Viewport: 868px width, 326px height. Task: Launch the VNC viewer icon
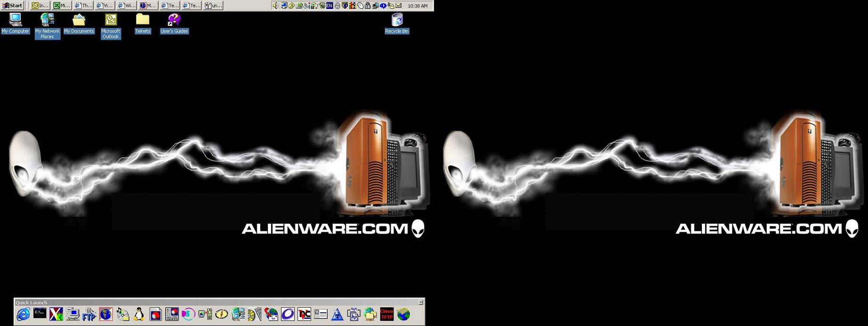304,314
